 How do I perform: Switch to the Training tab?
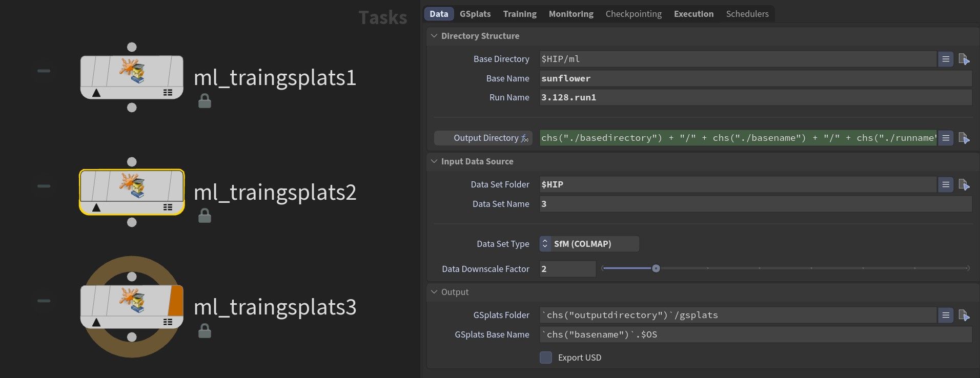(x=520, y=14)
